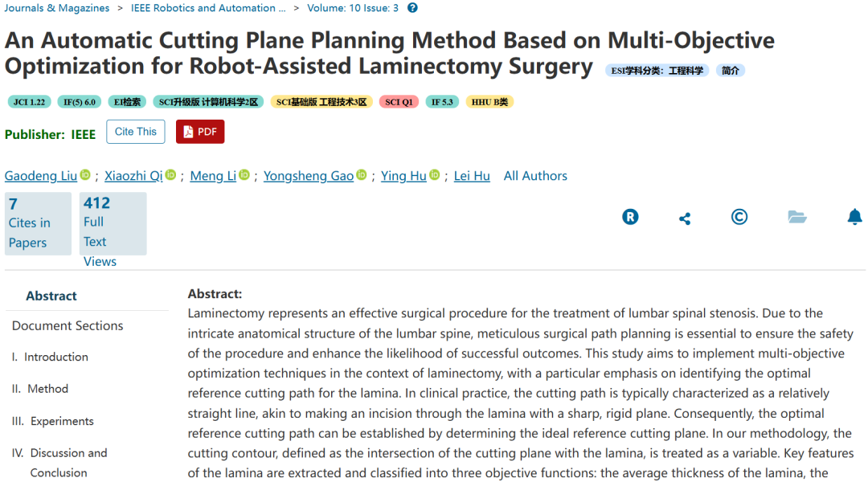Open Yongsheng Gao's ORCID icon

click(362, 175)
